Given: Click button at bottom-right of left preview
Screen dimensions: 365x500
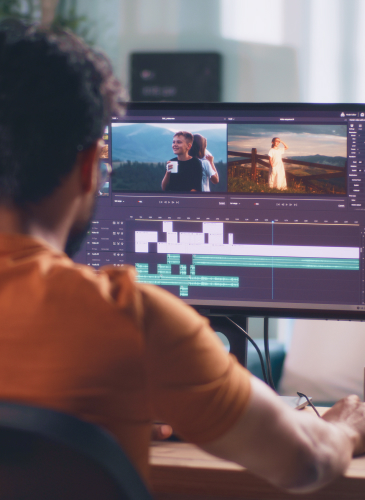Looking at the screenshot, I should click(x=222, y=203).
